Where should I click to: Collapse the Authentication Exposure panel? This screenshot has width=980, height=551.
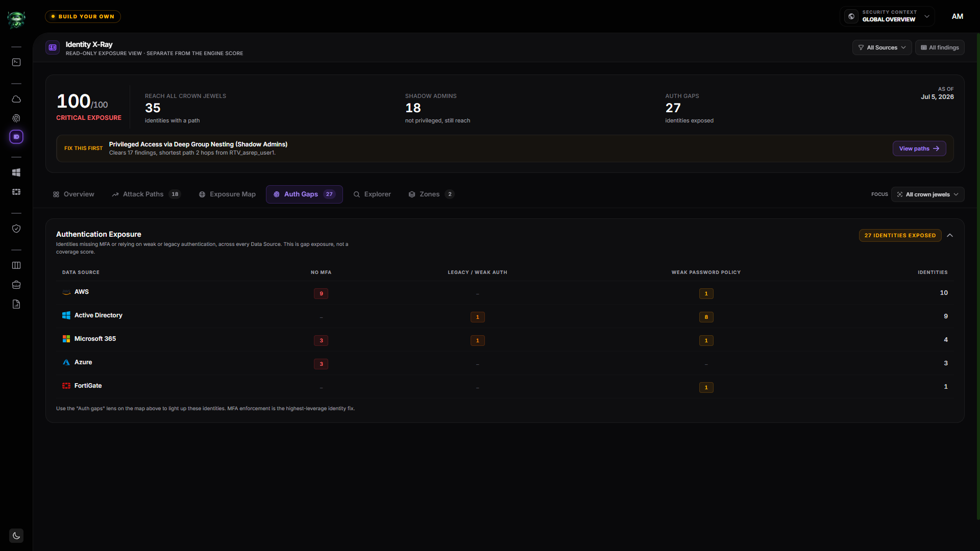pyautogui.click(x=950, y=235)
